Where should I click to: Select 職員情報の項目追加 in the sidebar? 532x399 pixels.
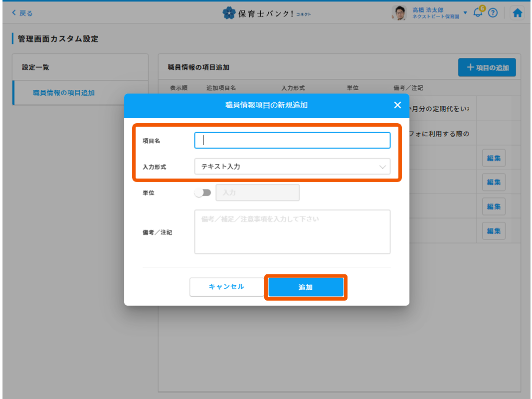click(x=64, y=93)
